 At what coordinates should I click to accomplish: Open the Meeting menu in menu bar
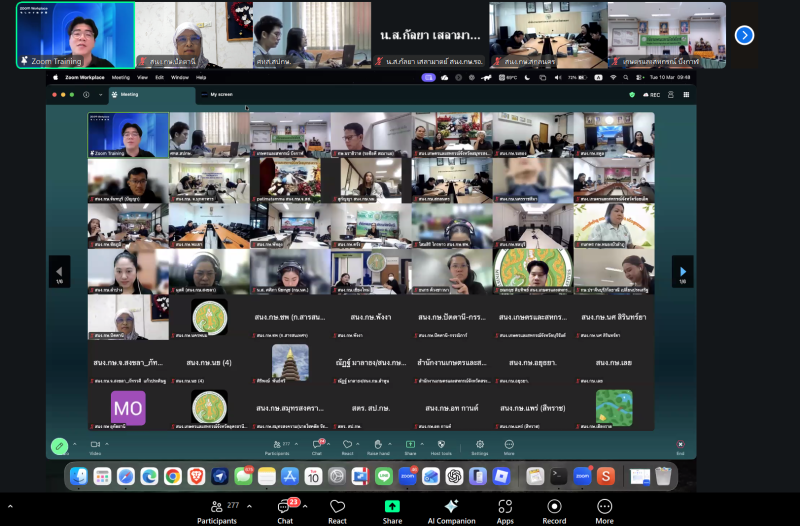coord(120,77)
